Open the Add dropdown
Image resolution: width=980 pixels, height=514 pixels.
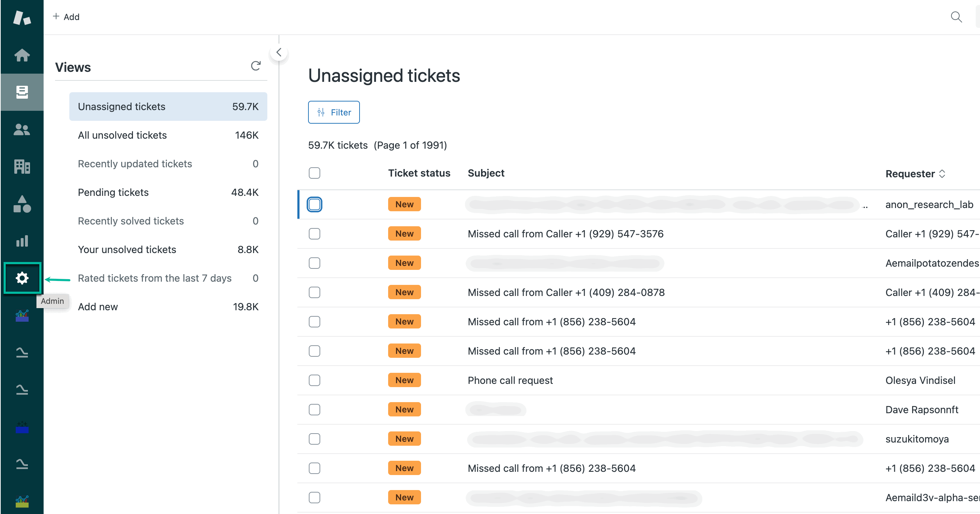point(66,17)
